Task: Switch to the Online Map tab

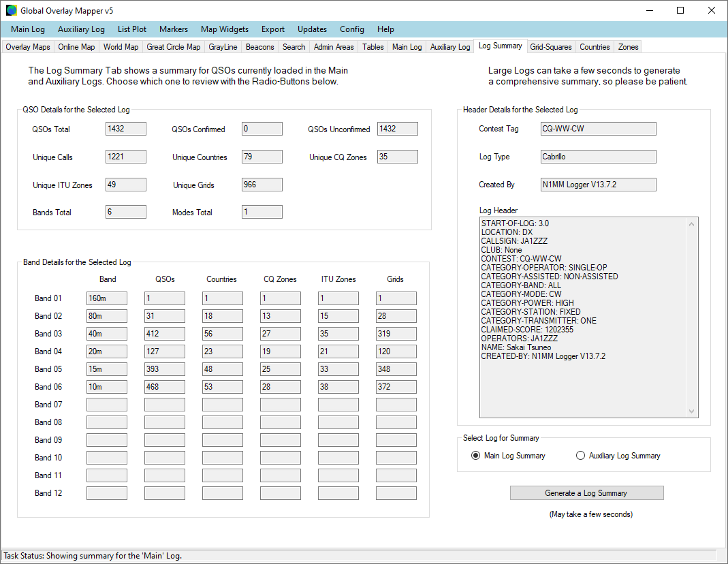Action: (76, 47)
